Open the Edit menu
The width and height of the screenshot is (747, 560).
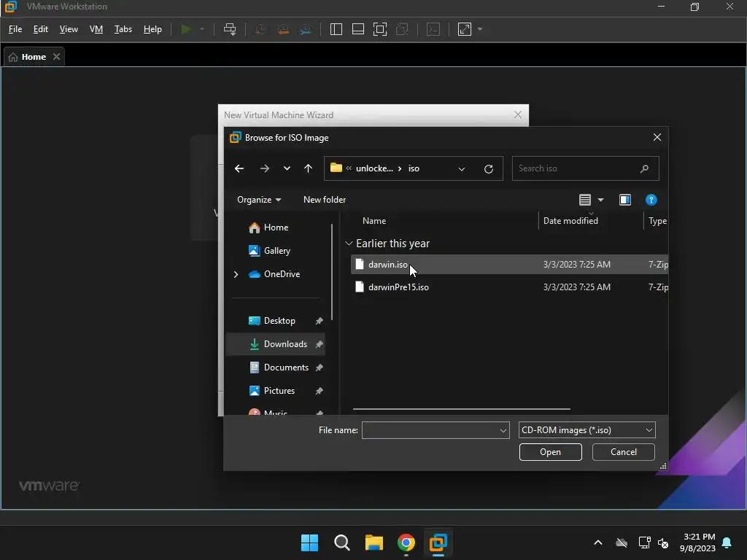coord(41,29)
